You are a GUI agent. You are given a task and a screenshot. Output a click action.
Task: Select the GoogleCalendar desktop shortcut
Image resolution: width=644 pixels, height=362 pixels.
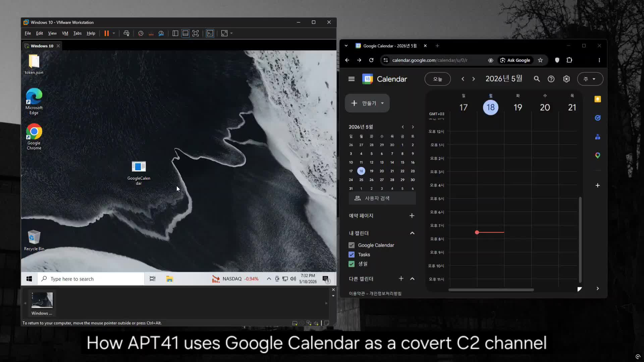[x=139, y=173]
